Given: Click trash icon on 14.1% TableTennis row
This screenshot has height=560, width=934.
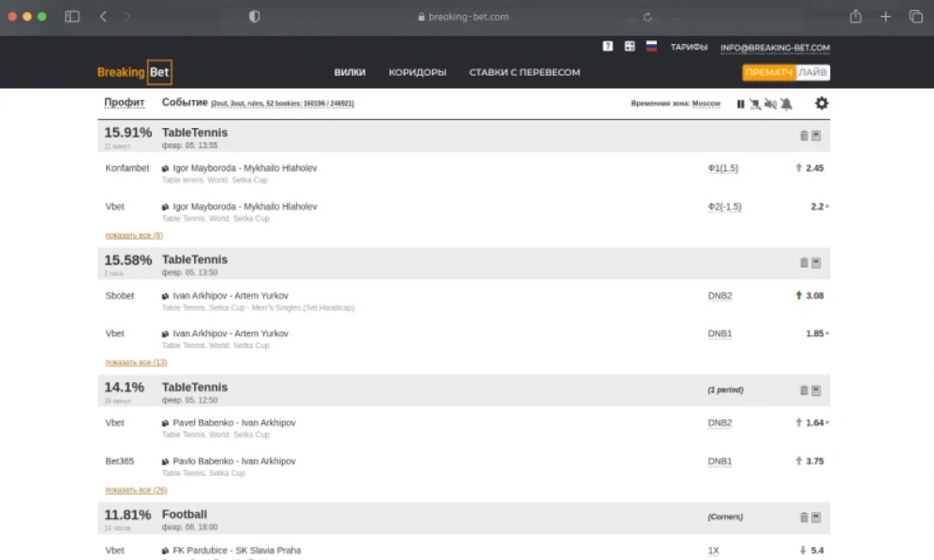Looking at the screenshot, I should 804,391.
